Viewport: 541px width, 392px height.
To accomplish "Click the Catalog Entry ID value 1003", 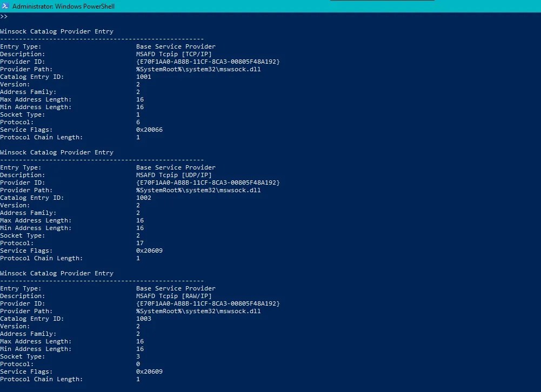I will (x=143, y=319).
